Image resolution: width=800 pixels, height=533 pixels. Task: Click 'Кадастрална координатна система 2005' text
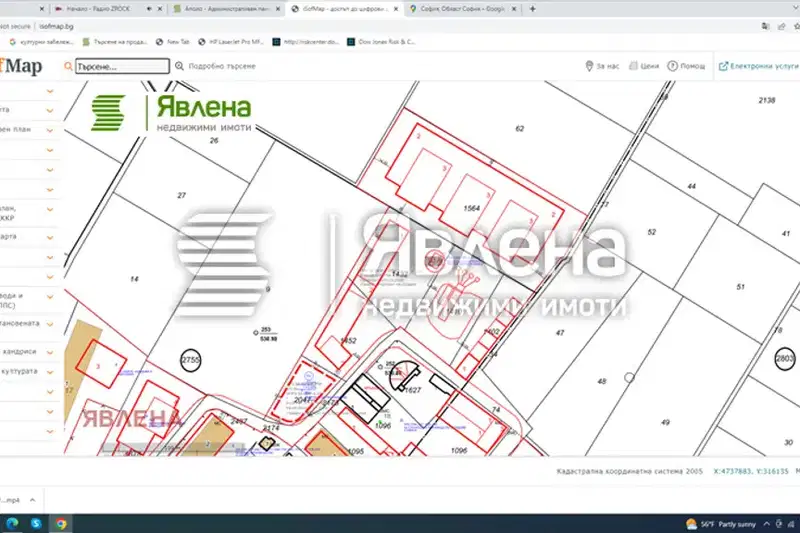coord(630,471)
